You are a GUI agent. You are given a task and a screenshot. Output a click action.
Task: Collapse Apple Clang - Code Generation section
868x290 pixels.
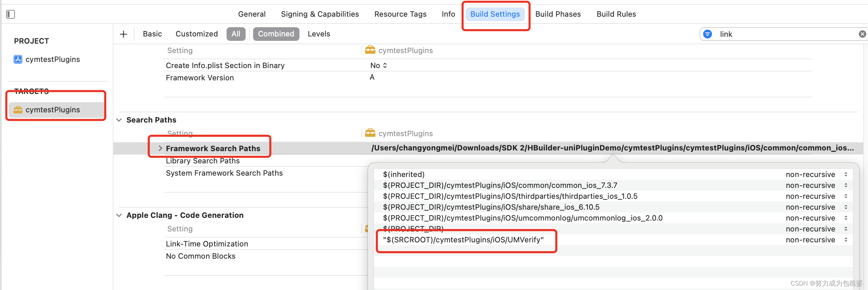pyautogui.click(x=119, y=215)
